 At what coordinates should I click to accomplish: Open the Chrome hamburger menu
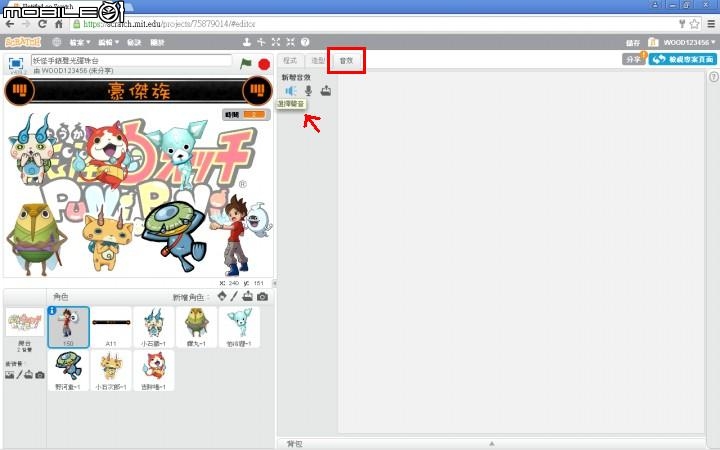coord(711,24)
